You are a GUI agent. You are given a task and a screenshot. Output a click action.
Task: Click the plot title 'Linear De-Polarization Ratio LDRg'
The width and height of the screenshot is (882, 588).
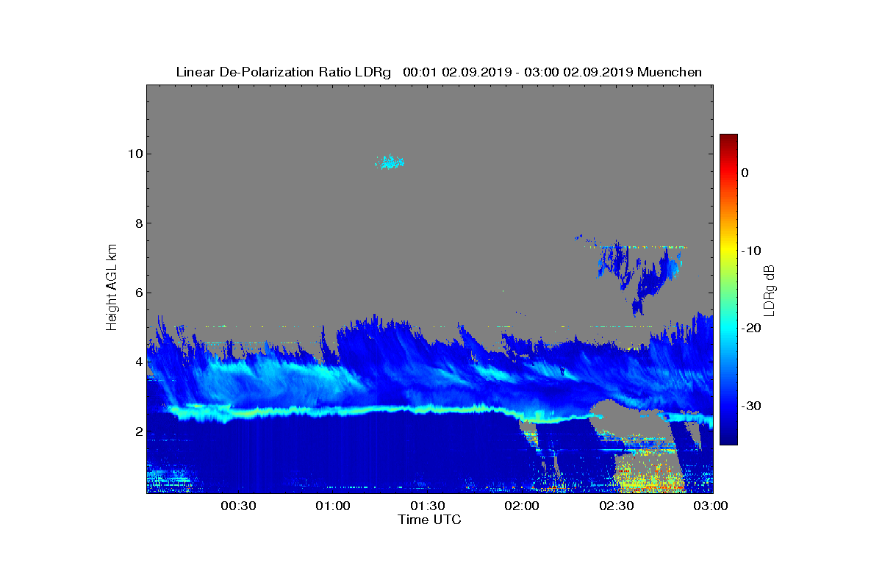[284, 72]
